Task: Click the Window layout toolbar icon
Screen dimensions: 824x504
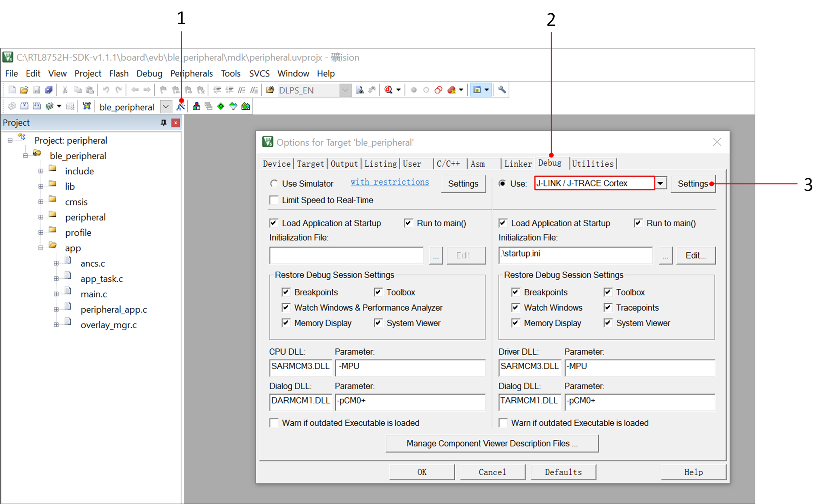Action: [477, 90]
